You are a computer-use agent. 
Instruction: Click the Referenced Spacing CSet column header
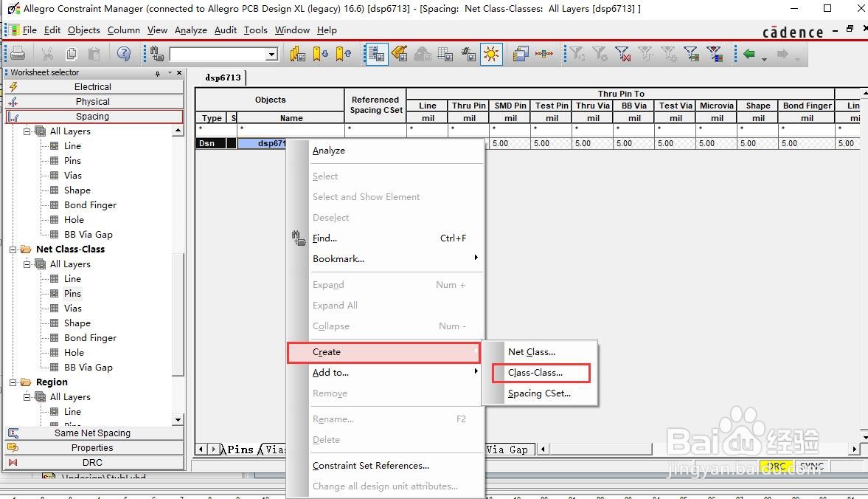[375, 106]
